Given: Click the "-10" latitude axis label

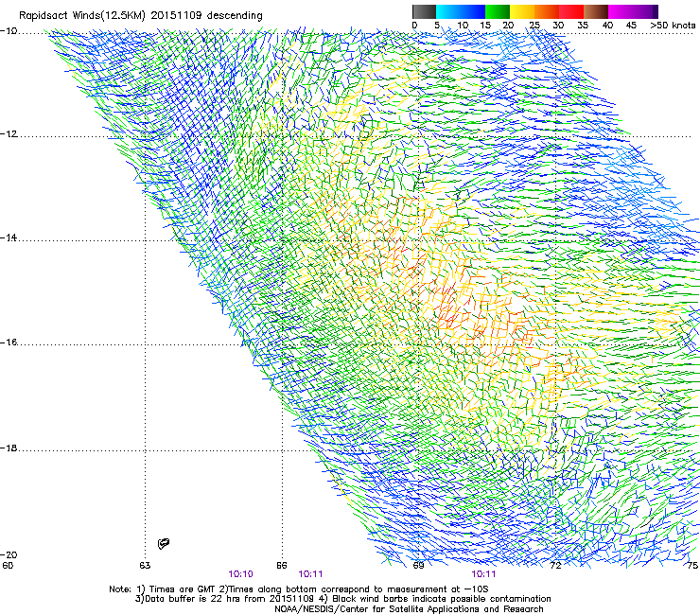Looking at the screenshot, I should (9, 31).
